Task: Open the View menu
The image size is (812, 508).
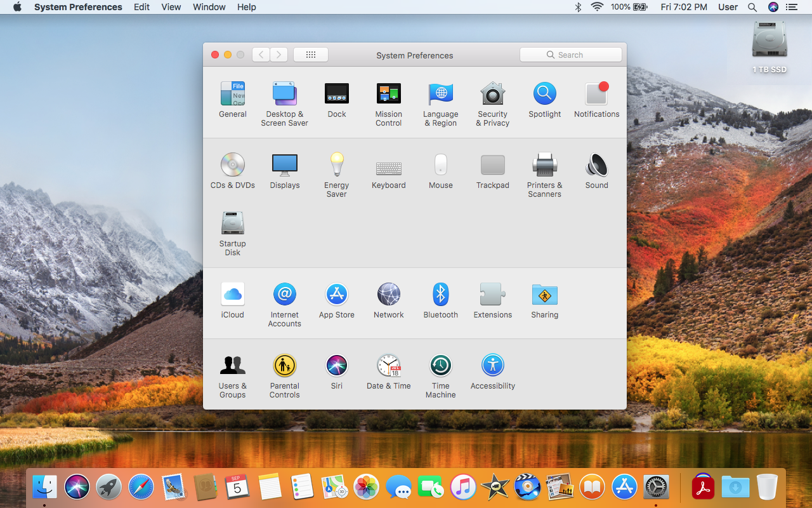Action: tap(171, 7)
